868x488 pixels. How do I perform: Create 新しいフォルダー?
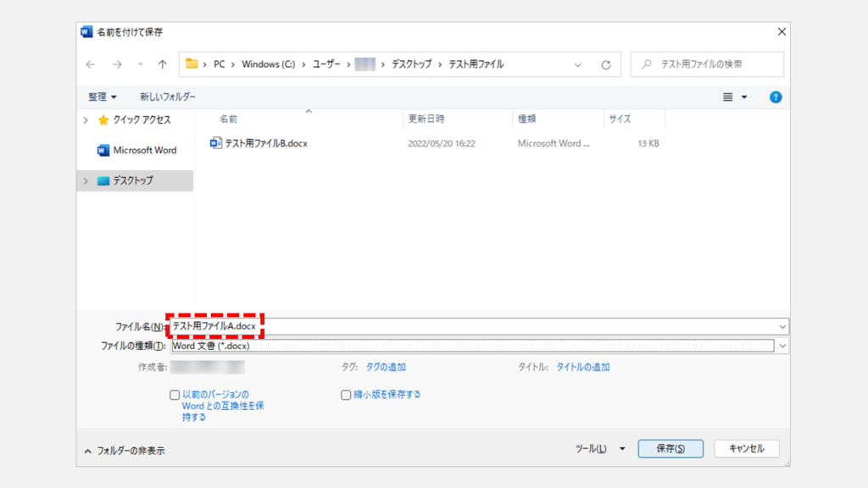point(167,97)
